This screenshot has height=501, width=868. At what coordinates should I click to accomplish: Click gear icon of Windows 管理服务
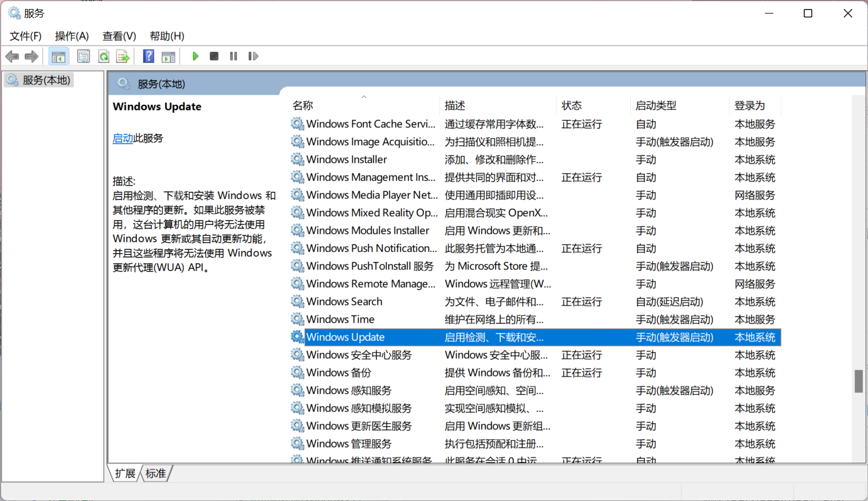tap(297, 443)
